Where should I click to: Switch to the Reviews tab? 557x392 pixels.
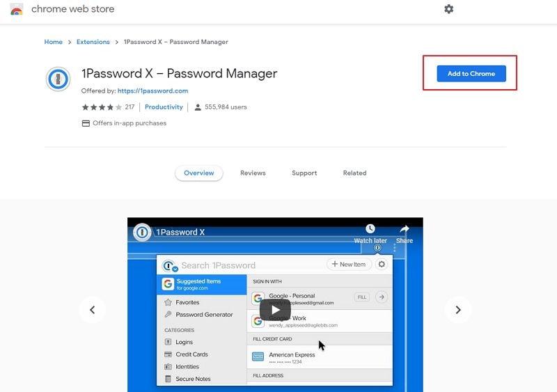pos(253,173)
